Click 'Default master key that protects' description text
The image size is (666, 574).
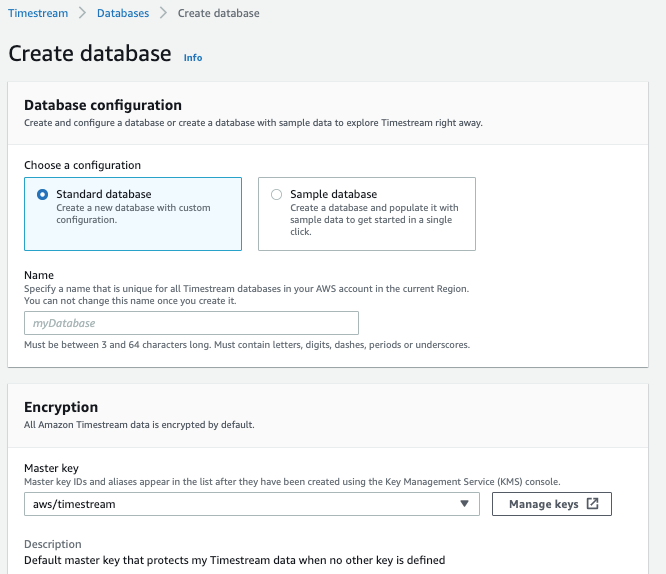click(234, 560)
